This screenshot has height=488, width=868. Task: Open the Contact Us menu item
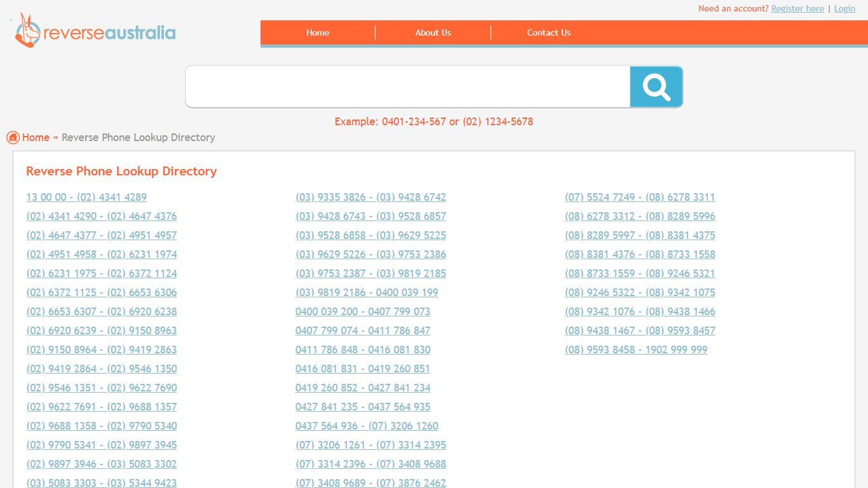point(549,32)
